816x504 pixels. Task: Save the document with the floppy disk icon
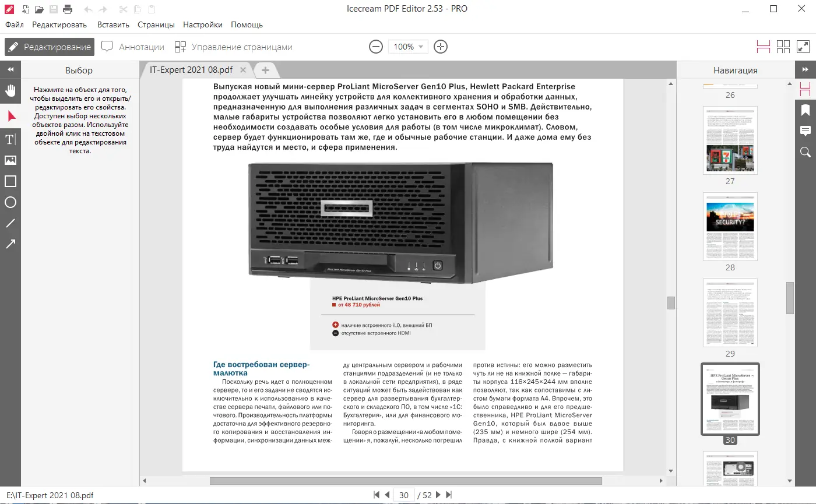tap(54, 9)
